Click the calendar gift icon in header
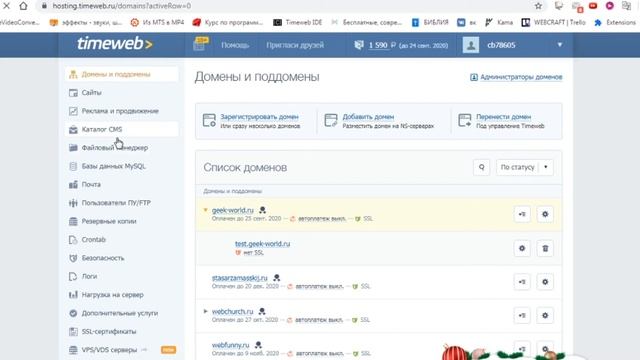640x360 pixels. (x=200, y=44)
